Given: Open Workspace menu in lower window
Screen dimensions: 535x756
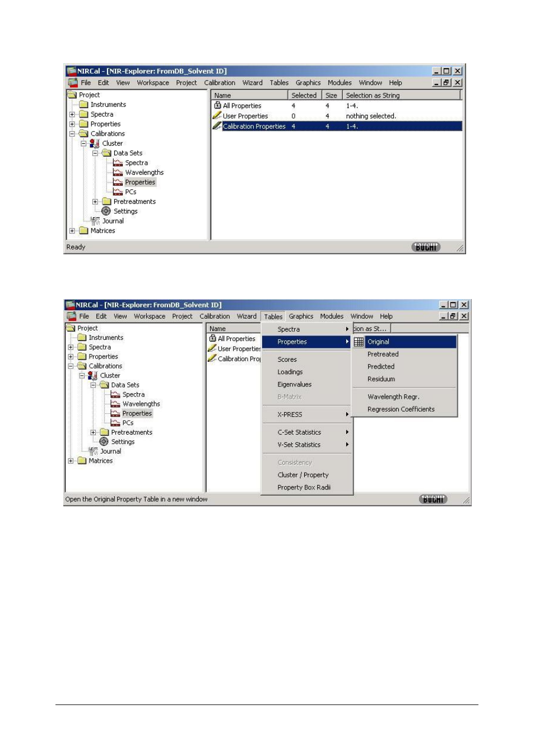Looking at the screenshot, I should coord(150,316).
